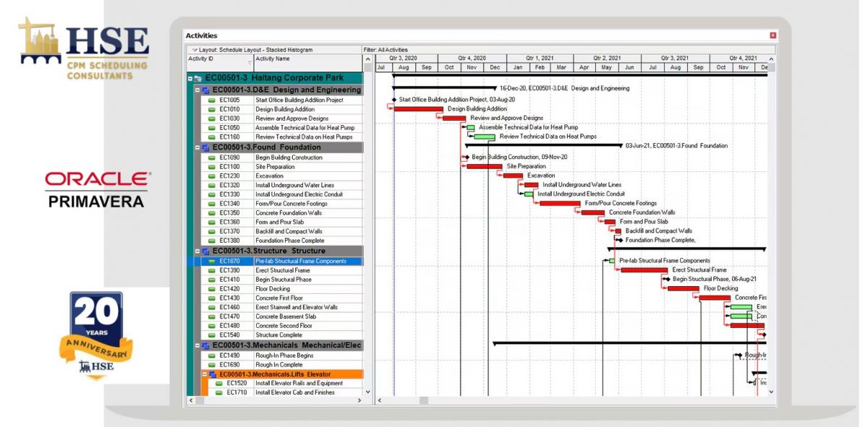Screen dimensions: 868x427
Task: Click activity icon beside EC1430
Action: tap(212, 298)
